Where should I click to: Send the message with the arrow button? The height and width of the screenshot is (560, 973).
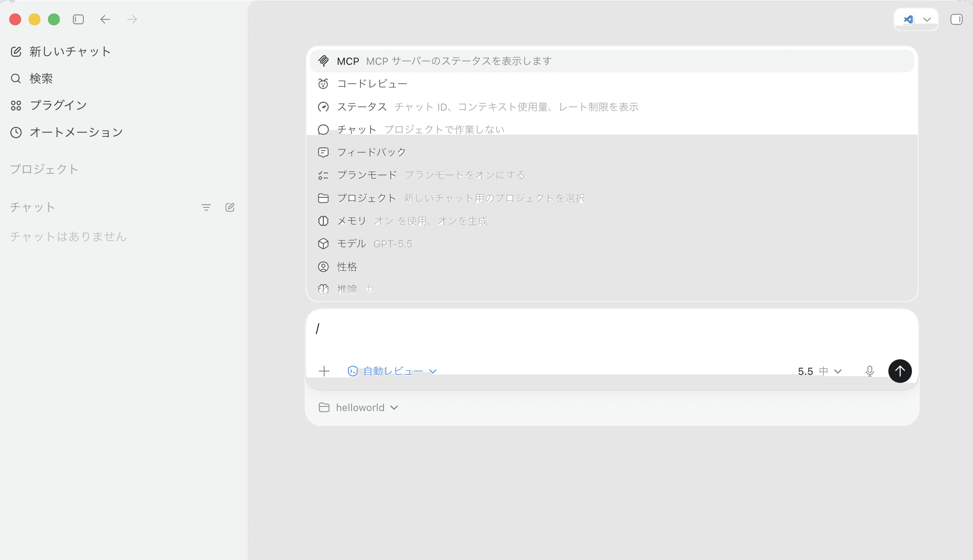coord(900,371)
